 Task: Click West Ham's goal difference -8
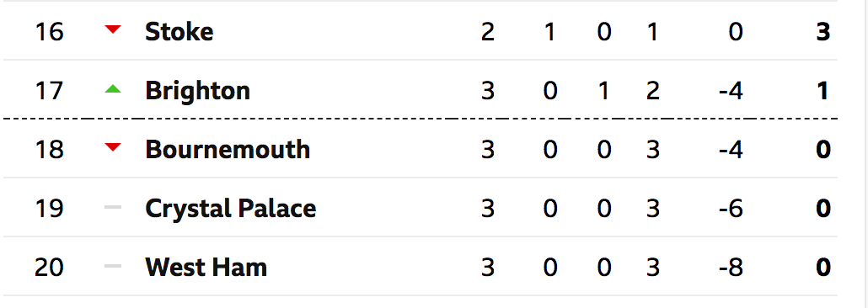coord(731,268)
